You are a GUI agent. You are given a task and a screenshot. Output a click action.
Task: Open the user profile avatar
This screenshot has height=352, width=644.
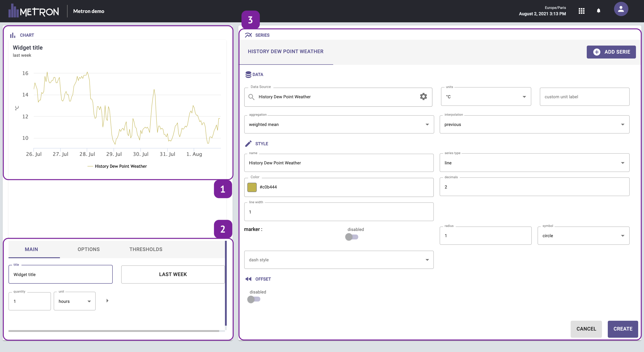(x=621, y=9)
